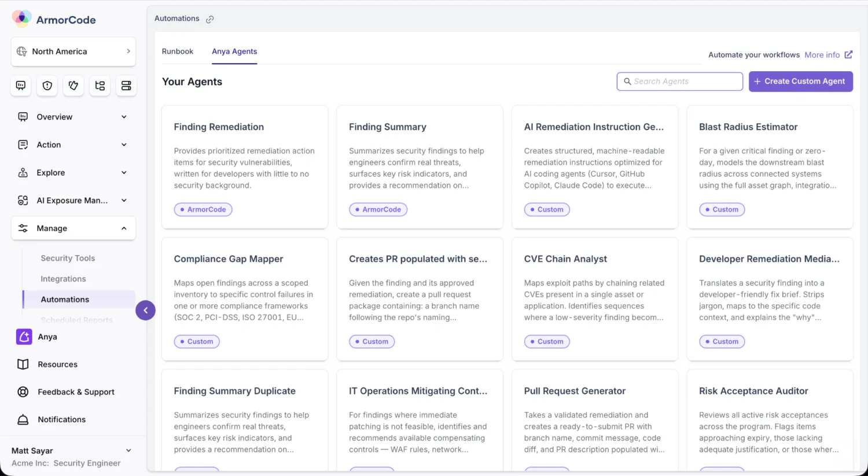Image resolution: width=868 pixels, height=476 pixels.
Task: Open Integrations under Manage
Action: click(x=63, y=279)
